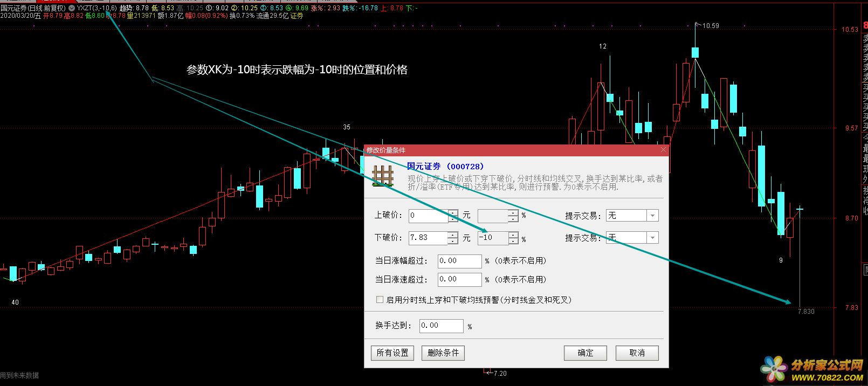Enable 启用分时线上穿和下破均线预警 checkbox
Viewport: 868px width, 386px height.
pos(380,300)
